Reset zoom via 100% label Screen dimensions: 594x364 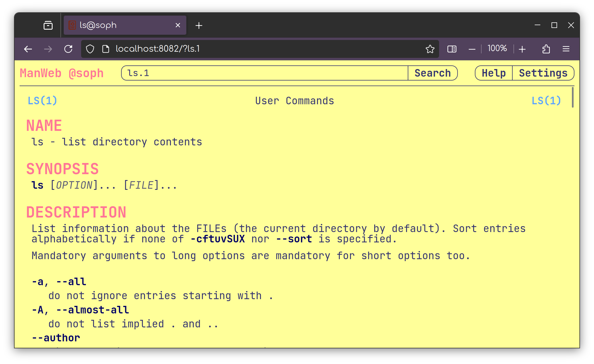(x=497, y=49)
